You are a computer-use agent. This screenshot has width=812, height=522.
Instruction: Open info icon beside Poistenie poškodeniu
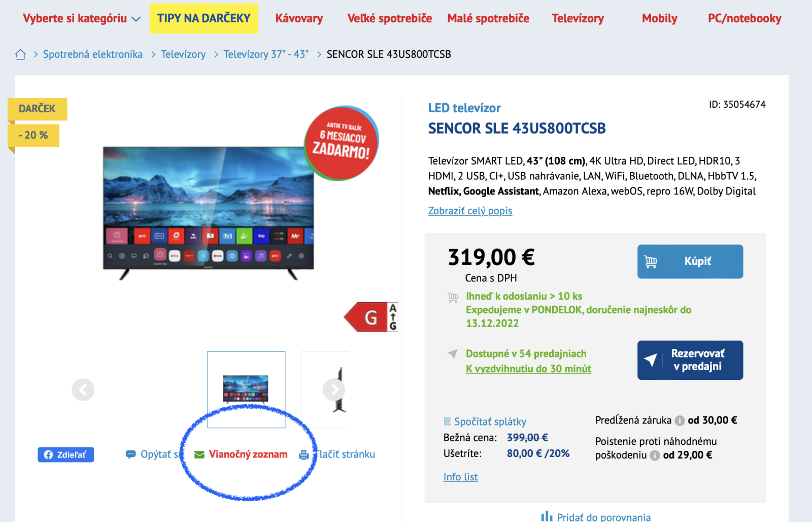click(x=655, y=455)
